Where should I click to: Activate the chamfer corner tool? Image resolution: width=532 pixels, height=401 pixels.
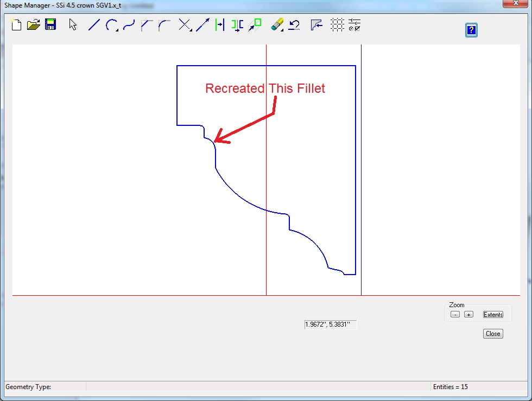[x=147, y=24]
